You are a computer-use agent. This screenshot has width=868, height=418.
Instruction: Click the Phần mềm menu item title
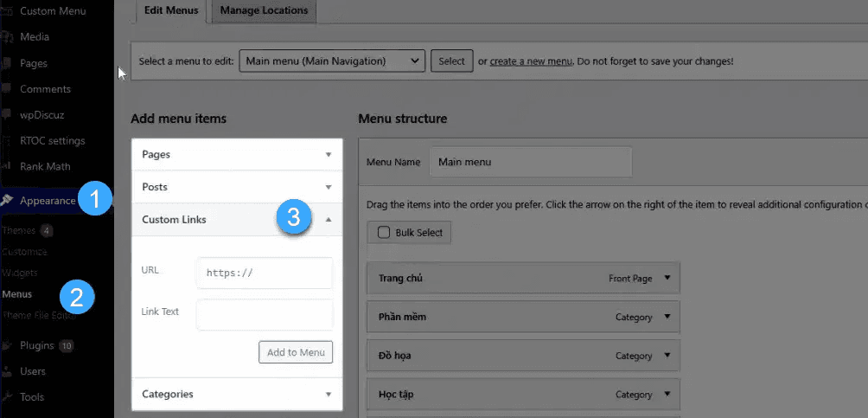click(x=403, y=317)
